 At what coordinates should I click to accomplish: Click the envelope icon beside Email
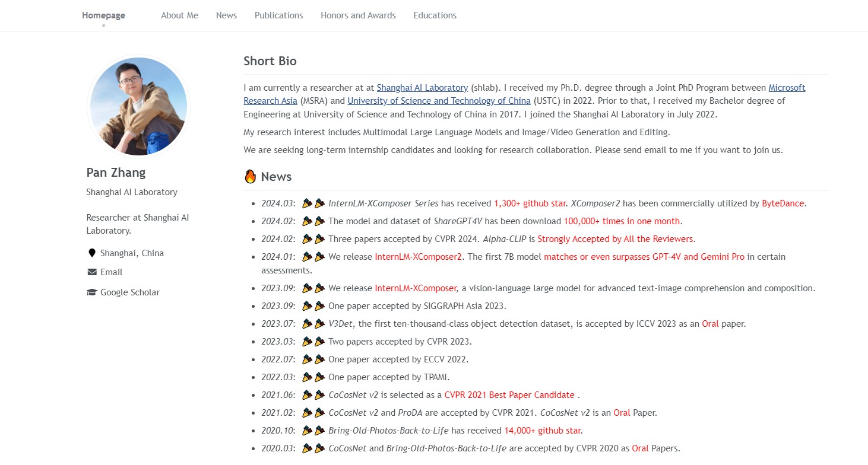(x=92, y=272)
